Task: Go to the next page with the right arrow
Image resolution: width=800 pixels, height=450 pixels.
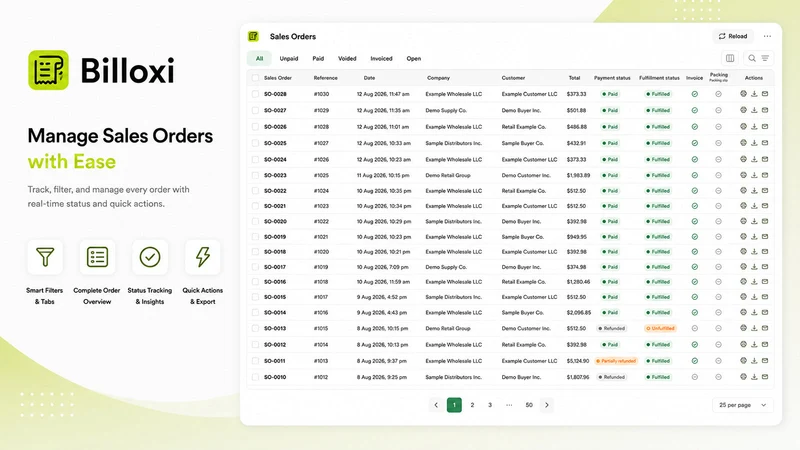Action: tap(546, 405)
